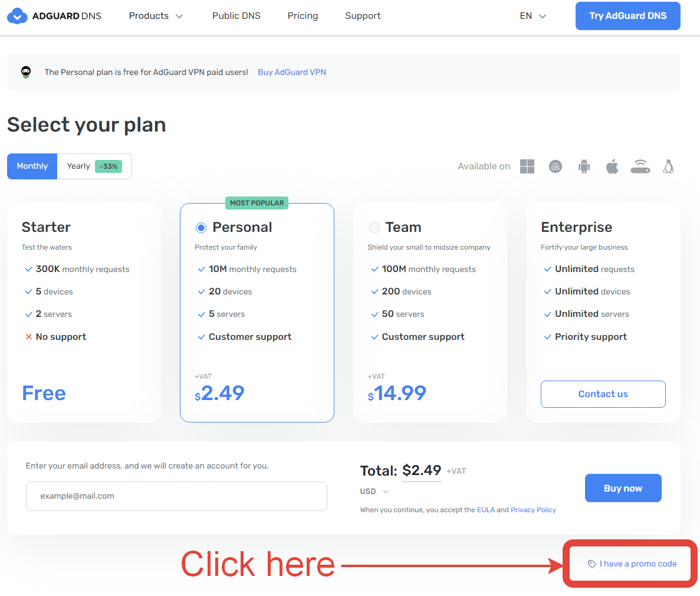Click the 'Select your plan' heading
Viewport: 700px width, 596px height.
click(87, 125)
